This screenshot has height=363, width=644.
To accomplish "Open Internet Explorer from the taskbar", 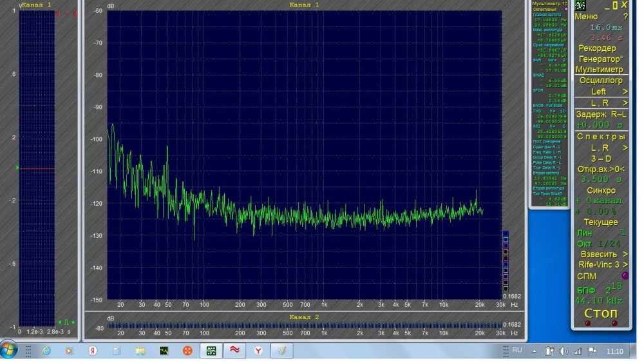I will [46, 351].
